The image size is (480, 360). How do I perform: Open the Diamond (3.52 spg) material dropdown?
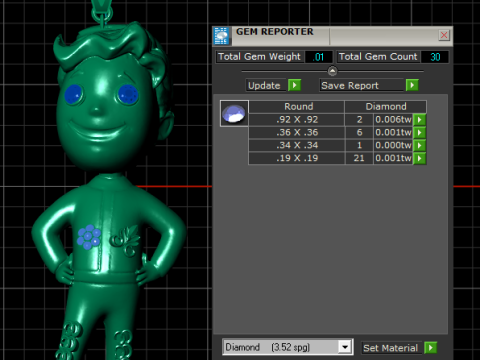[345, 347]
